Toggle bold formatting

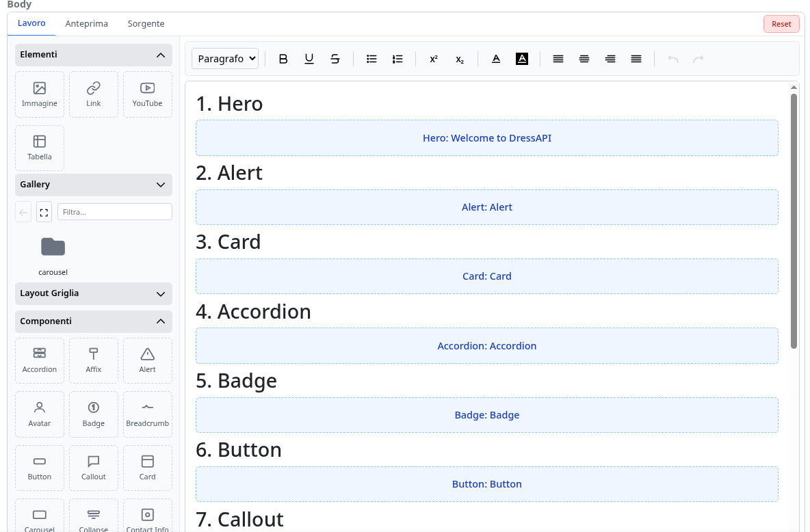[x=283, y=59]
